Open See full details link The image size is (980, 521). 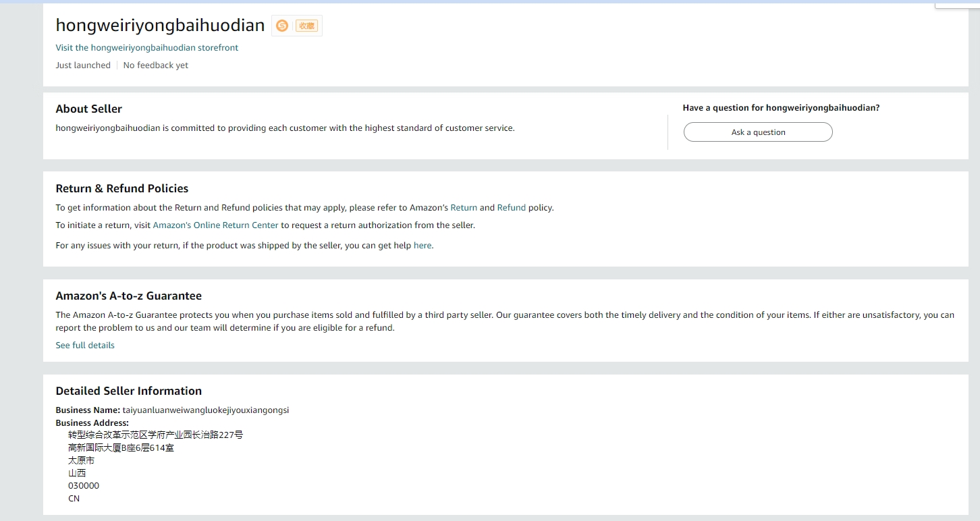click(85, 346)
